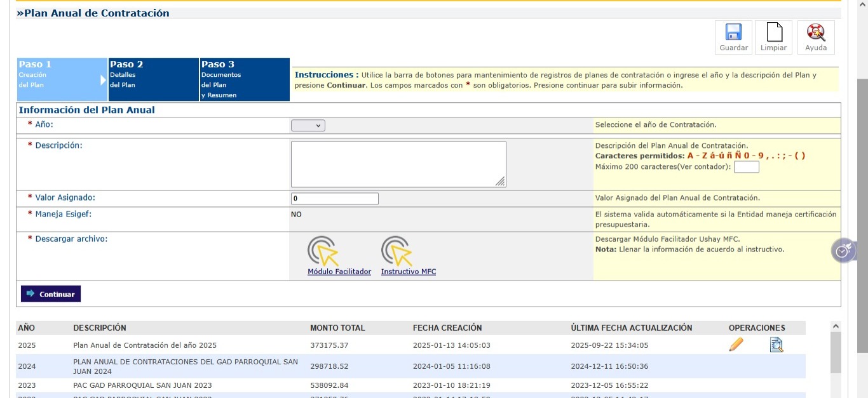Edit the 2025 plan with pencil icon
The height and width of the screenshot is (398, 868).
pyautogui.click(x=736, y=345)
